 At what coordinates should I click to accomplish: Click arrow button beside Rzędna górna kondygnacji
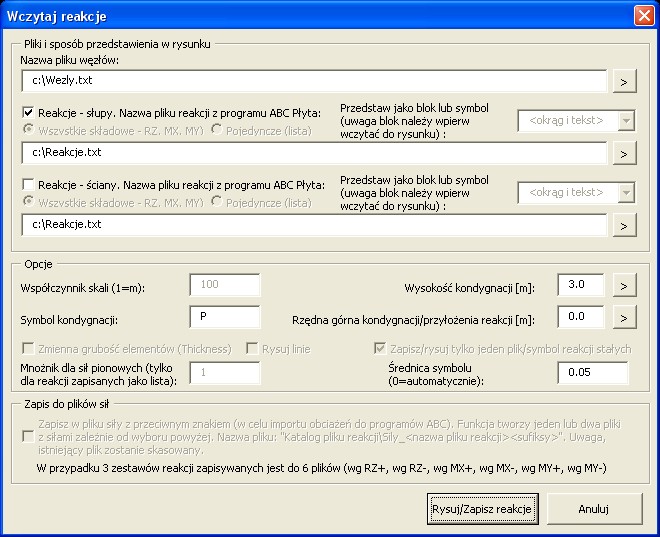pyautogui.click(x=623, y=317)
